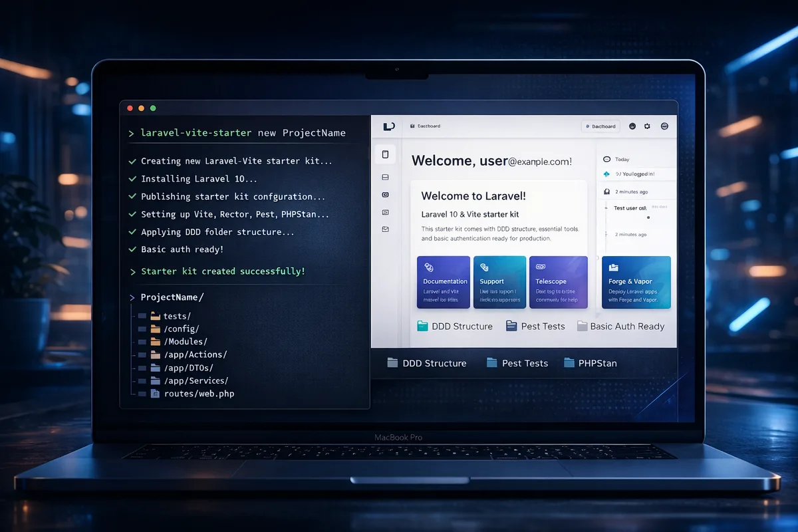The image size is (798, 532).
Task: Click 'laravel-vite-starter new ProjectName' command text
Action: 243,133
